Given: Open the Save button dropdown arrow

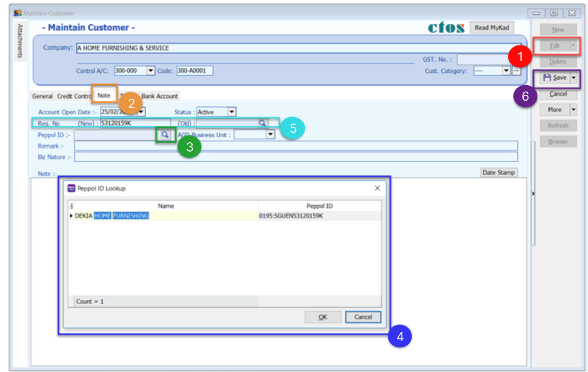Looking at the screenshot, I should pos(574,78).
